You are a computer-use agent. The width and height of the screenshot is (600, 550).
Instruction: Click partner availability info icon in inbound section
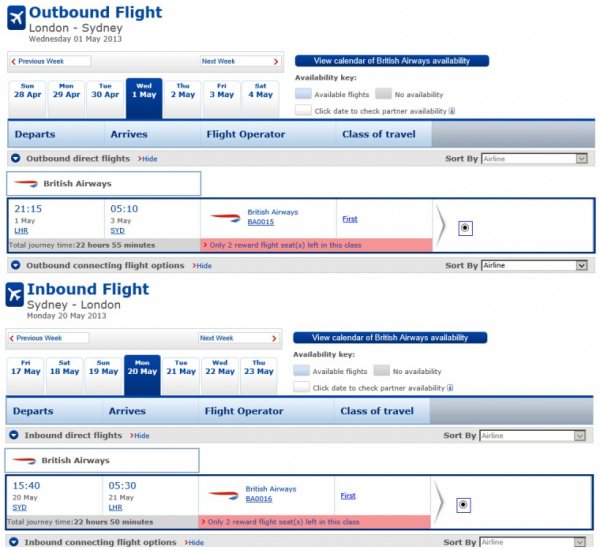click(x=451, y=388)
